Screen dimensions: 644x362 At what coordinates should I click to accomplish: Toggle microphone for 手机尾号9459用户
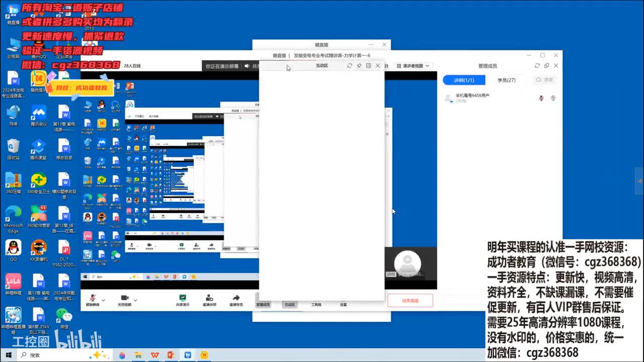541,98
